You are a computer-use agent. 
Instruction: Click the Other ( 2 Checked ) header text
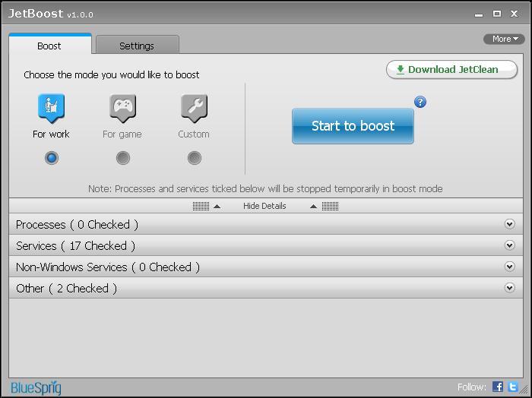(67, 289)
